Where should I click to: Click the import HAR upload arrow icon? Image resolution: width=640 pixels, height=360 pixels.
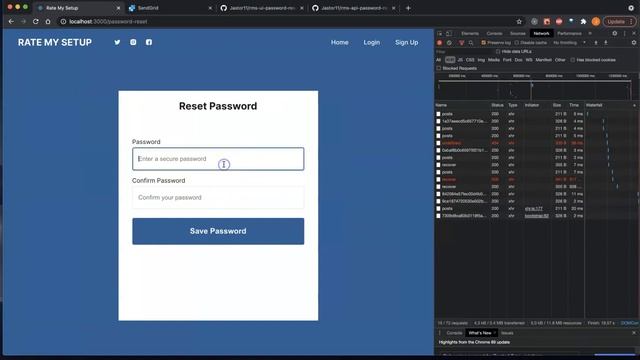pos(596,43)
